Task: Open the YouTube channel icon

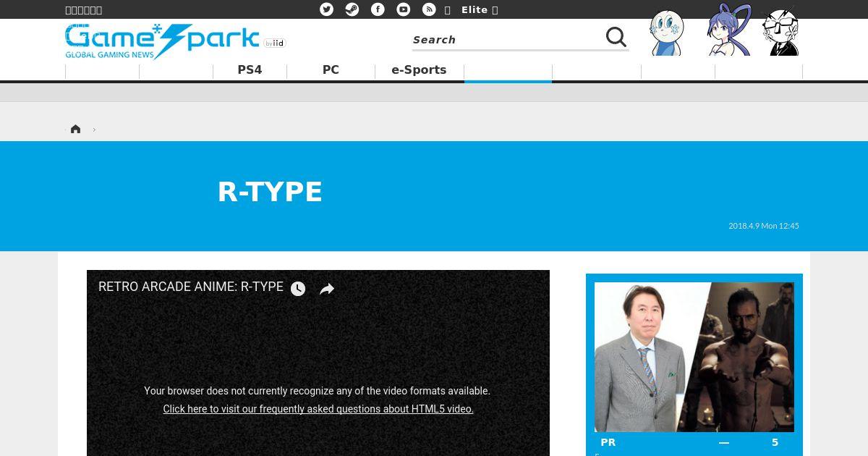Action: coord(404,9)
